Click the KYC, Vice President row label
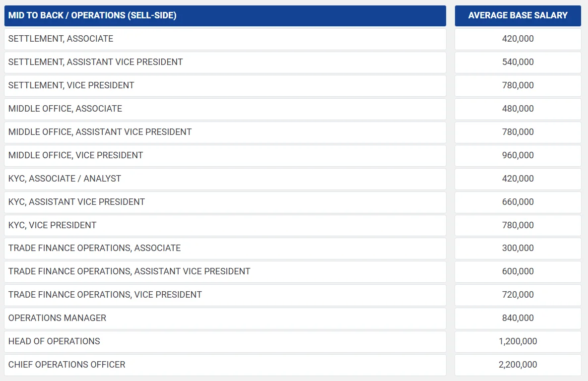Screen dimensions: 588x381 [x=52, y=225]
